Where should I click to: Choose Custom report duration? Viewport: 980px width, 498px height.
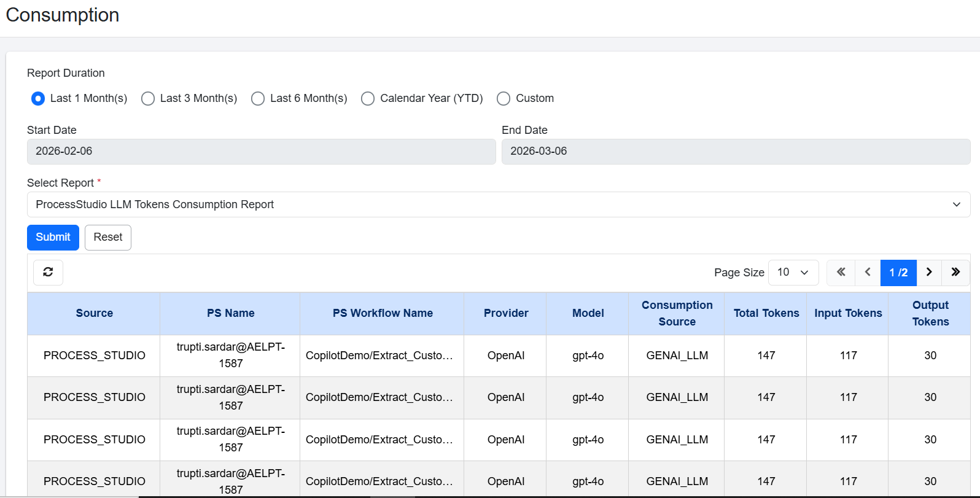point(504,99)
